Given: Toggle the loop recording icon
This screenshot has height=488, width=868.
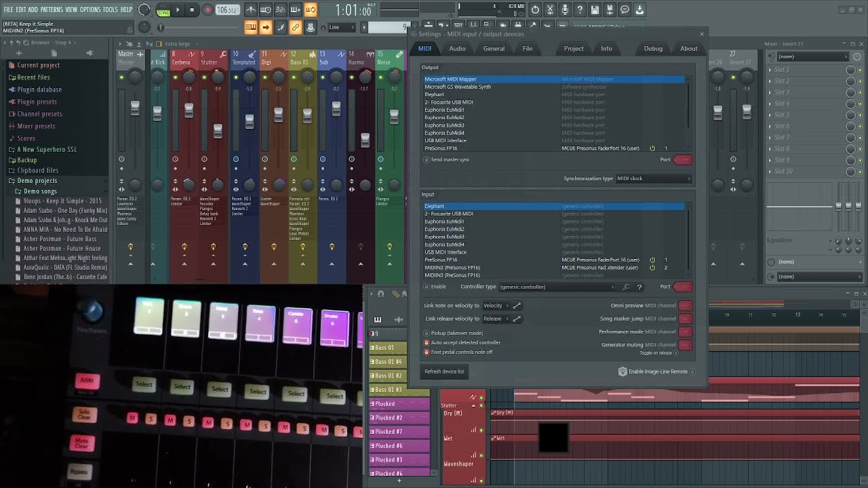Looking at the screenshot, I should click(311, 10).
